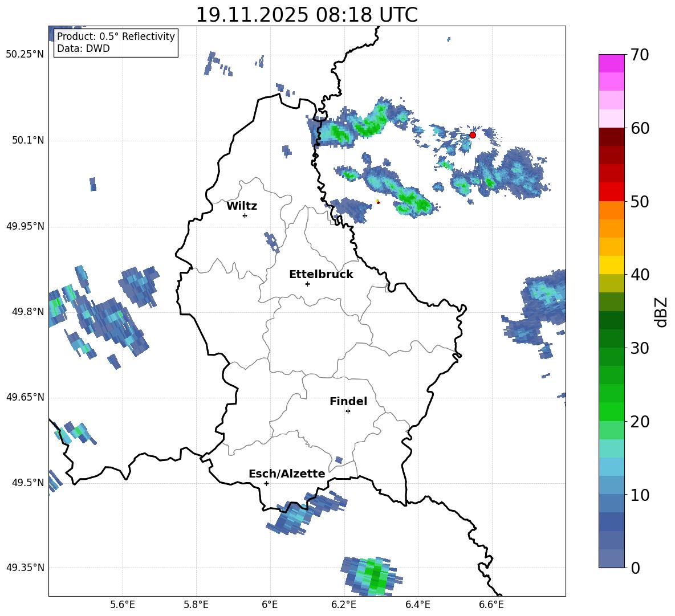
Task: Click the title 19.11.2025 08:18 UTC
Action: 307,15
